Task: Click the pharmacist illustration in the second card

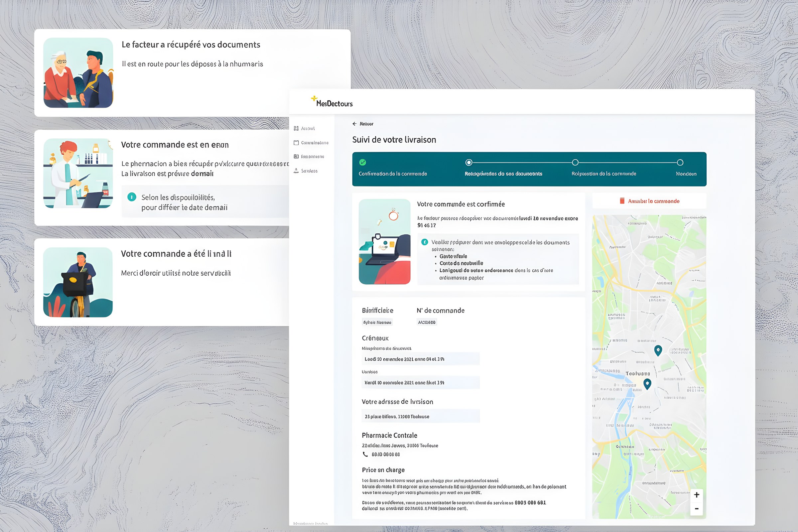Action: pyautogui.click(x=78, y=173)
